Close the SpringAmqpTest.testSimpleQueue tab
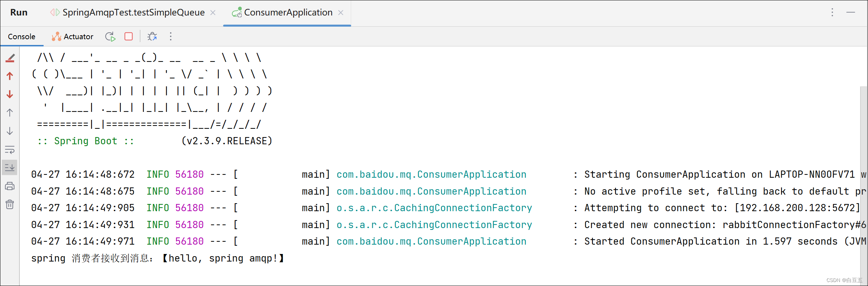The image size is (868, 286). pos(213,13)
